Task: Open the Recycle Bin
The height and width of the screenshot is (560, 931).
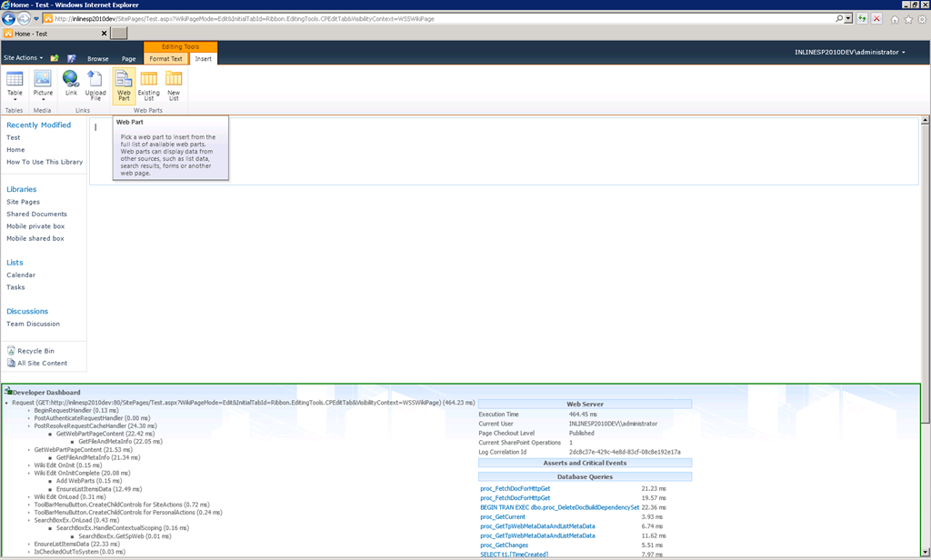Action: pyautogui.click(x=35, y=351)
